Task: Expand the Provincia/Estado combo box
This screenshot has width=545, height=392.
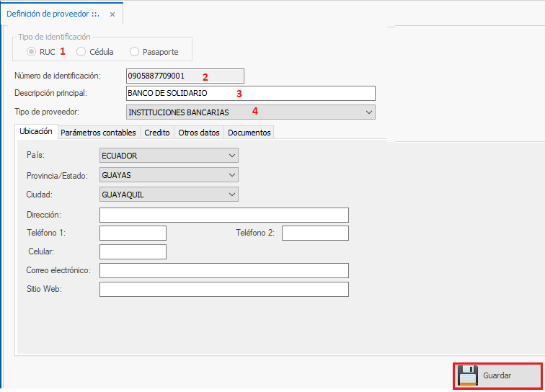Action: [231, 175]
